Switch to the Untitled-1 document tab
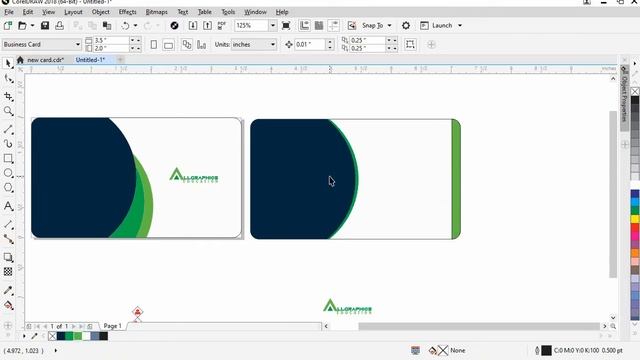 coord(90,60)
